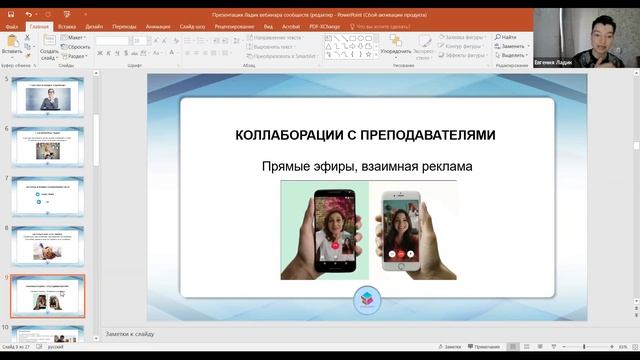Click Преобразовать в SmartArt

[282, 56]
